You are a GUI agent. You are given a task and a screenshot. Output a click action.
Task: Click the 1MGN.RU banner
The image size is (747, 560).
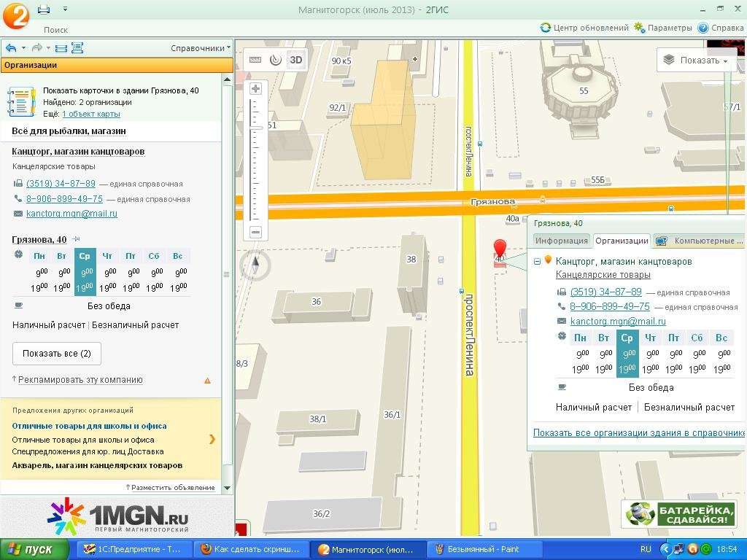coord(117,516)
